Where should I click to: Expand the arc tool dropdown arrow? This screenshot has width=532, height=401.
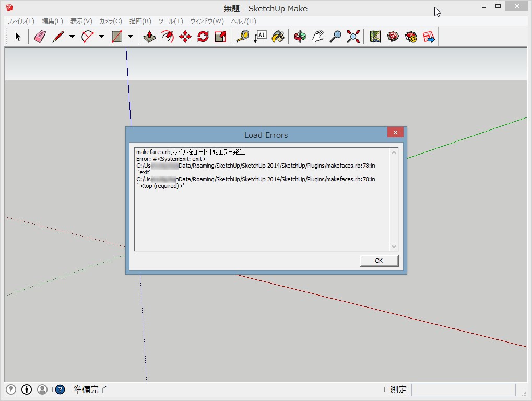click(101, 37)
